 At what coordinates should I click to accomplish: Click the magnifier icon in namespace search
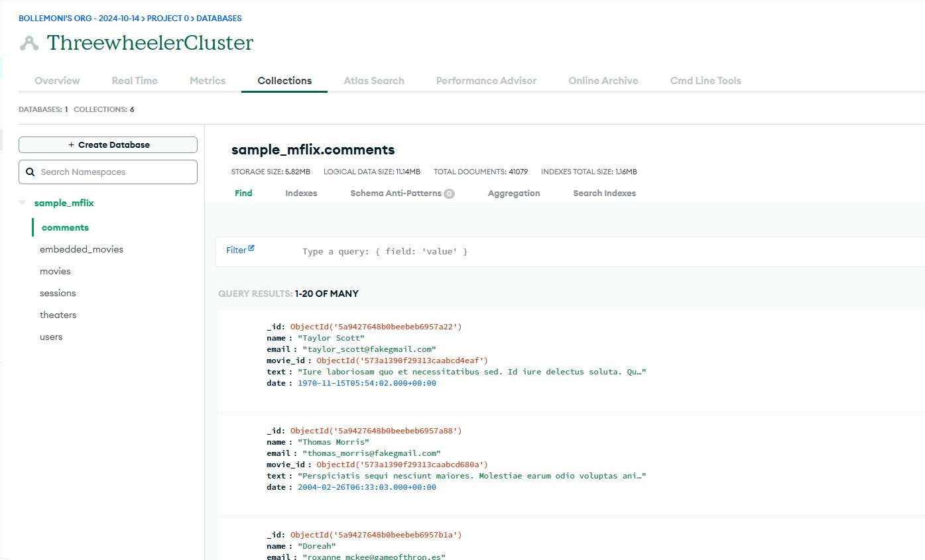click(x=30, y=172)
